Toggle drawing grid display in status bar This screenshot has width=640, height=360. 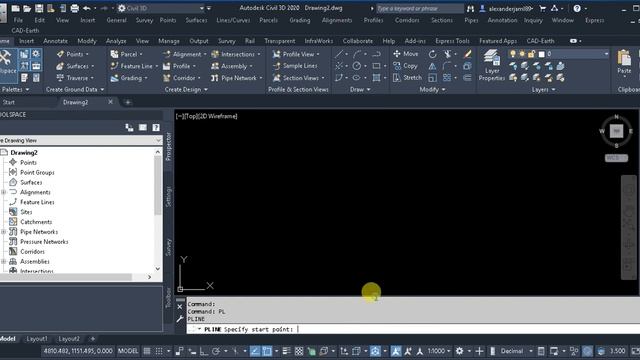tap(147, 351)
